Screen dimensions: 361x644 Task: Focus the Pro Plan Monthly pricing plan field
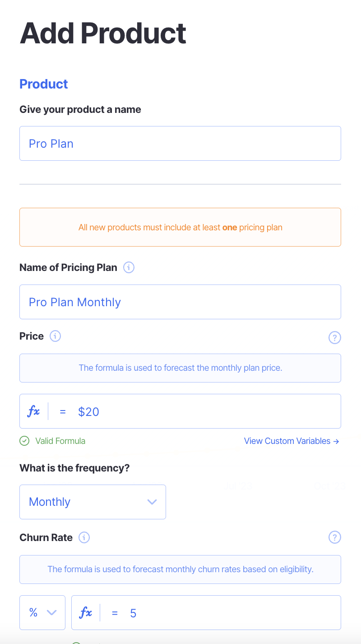pyautogui.click(x=180, y=302)
